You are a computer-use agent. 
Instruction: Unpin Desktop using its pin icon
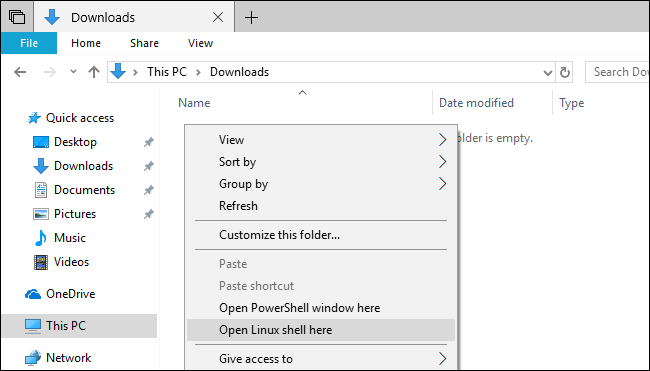(x=148, y=142)
